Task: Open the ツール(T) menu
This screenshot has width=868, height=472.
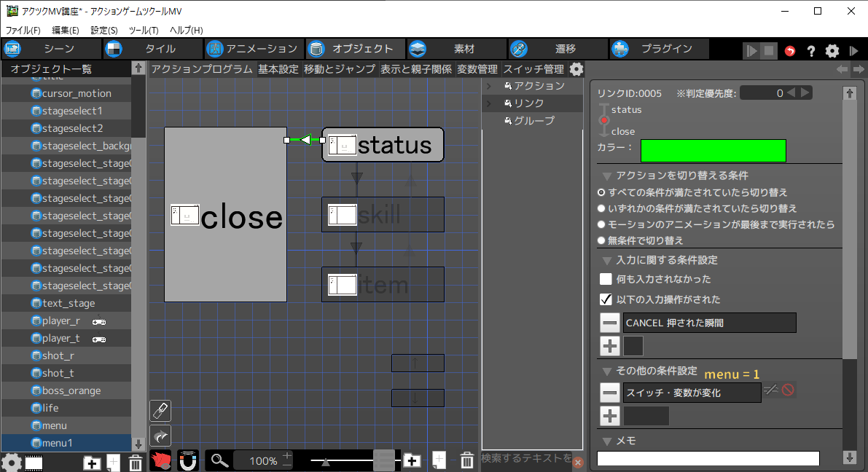Action: (143, 30)
